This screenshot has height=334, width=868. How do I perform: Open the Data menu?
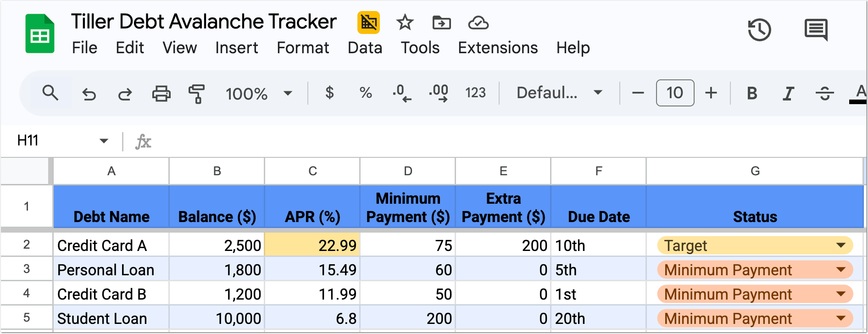point(365,48)
